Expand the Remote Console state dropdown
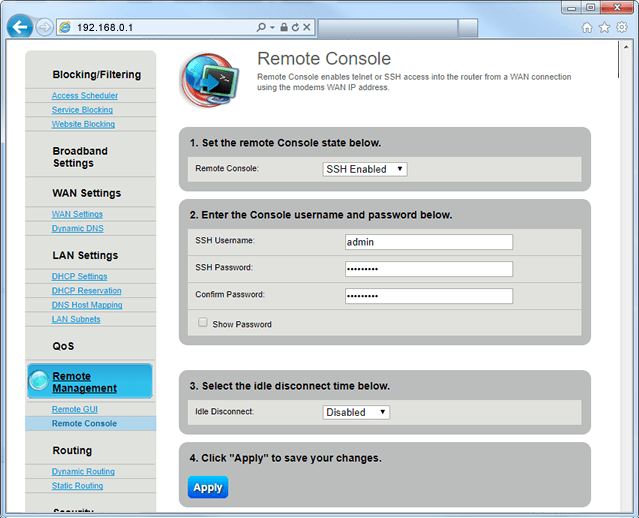The width and height of the screenshot is (639, 518). click(365, 169)
